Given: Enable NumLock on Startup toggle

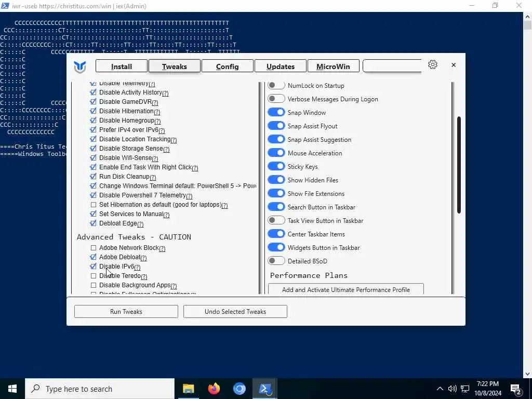Looking at the screenshot, I should click(x=276, y=86).
